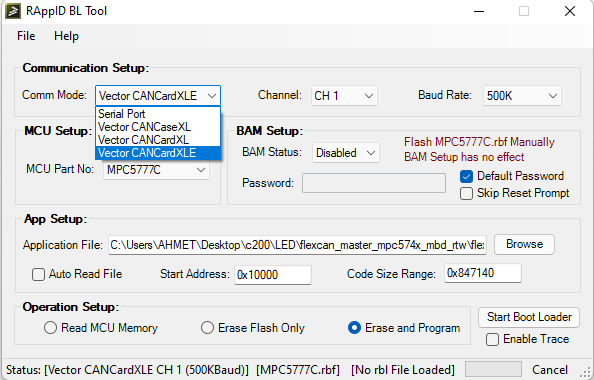Open the File menu

pos(26,36)
